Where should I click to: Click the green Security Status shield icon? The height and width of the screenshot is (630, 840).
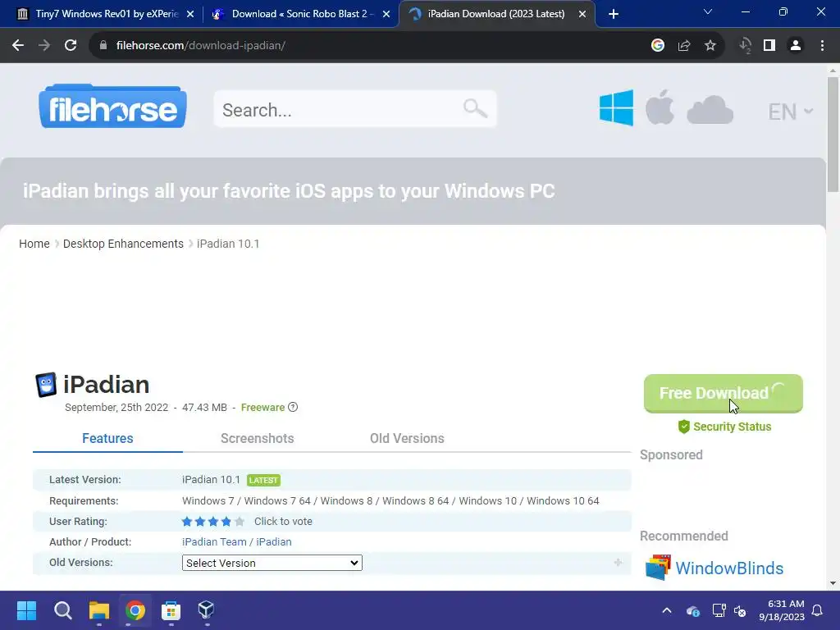[683, 427]
